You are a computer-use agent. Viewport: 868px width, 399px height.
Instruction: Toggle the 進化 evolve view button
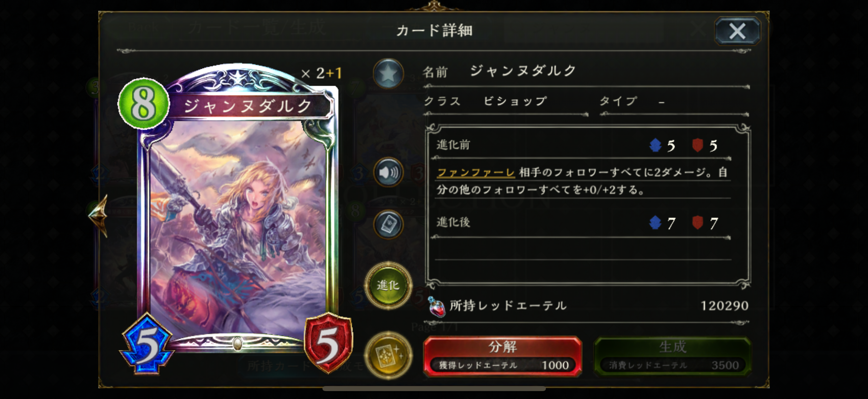(388, 285)
